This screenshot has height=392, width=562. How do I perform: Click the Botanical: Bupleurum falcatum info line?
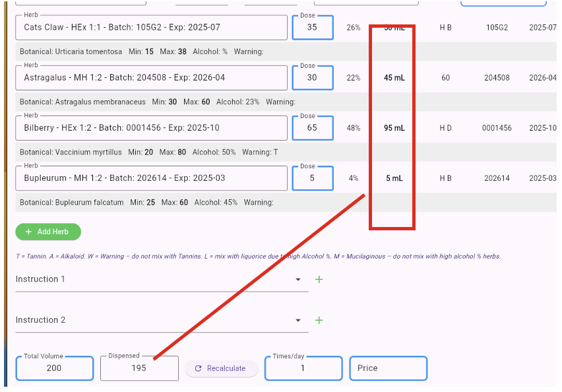point(146,203)
